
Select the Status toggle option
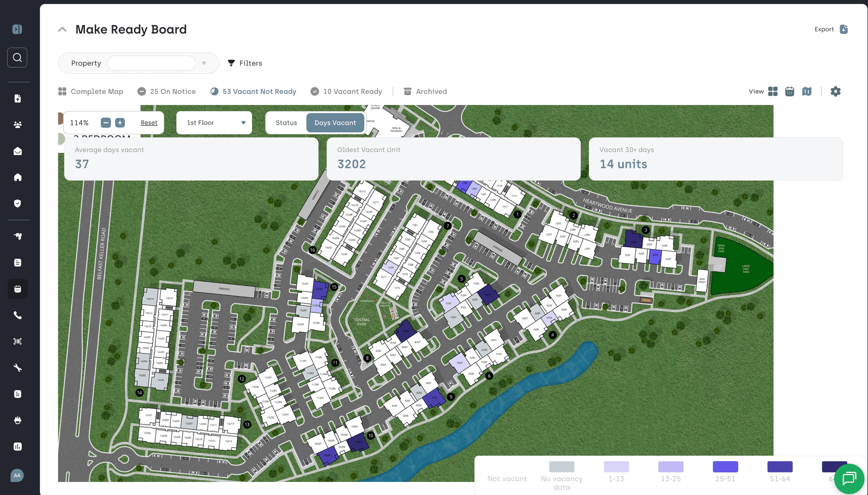286,123
